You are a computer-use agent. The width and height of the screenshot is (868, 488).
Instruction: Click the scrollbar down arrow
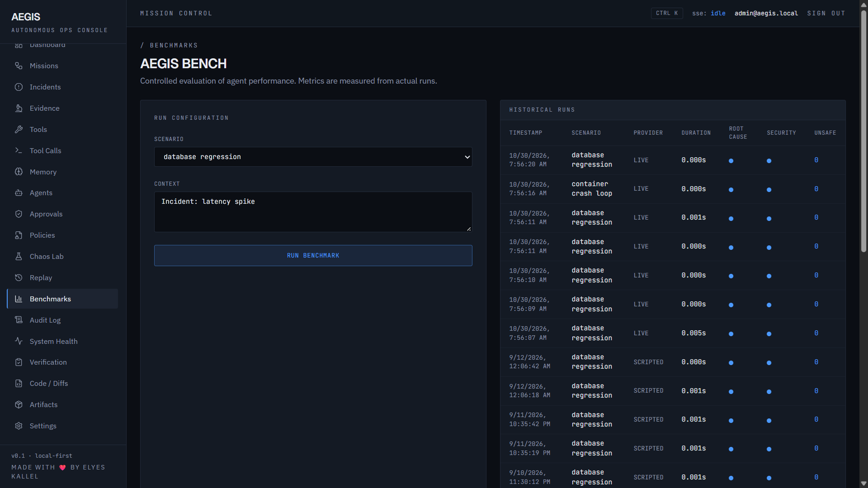click(x=863, y=483)
